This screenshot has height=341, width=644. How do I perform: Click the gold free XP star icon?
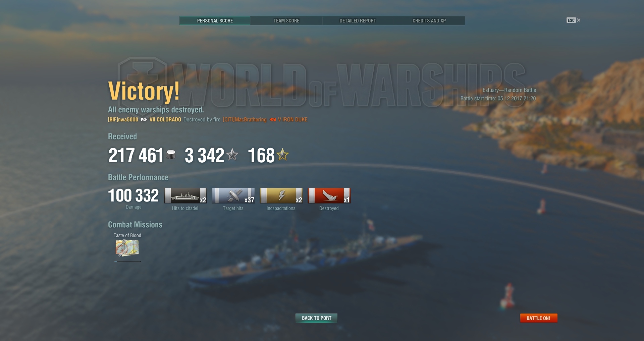pos(283,155)
